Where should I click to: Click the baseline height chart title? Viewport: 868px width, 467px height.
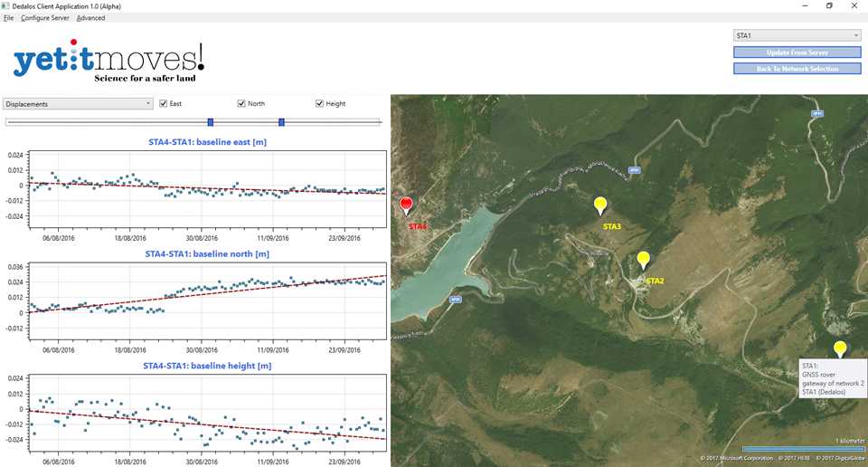207,366
